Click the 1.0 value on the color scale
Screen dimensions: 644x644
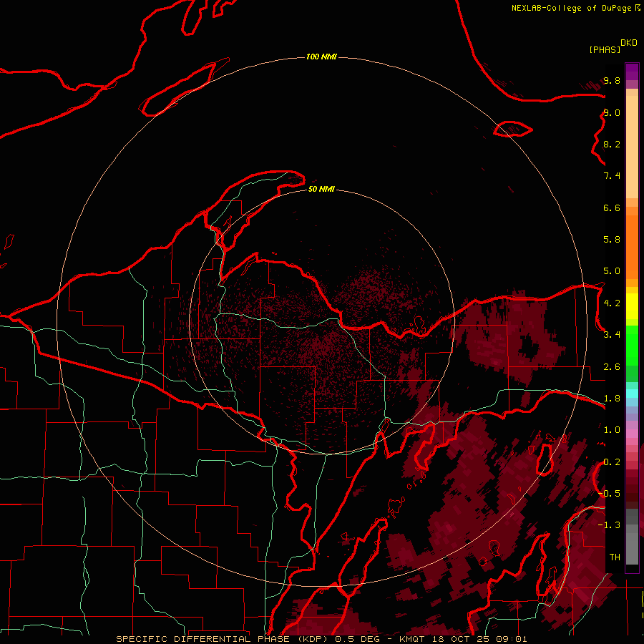coord(612,429)
